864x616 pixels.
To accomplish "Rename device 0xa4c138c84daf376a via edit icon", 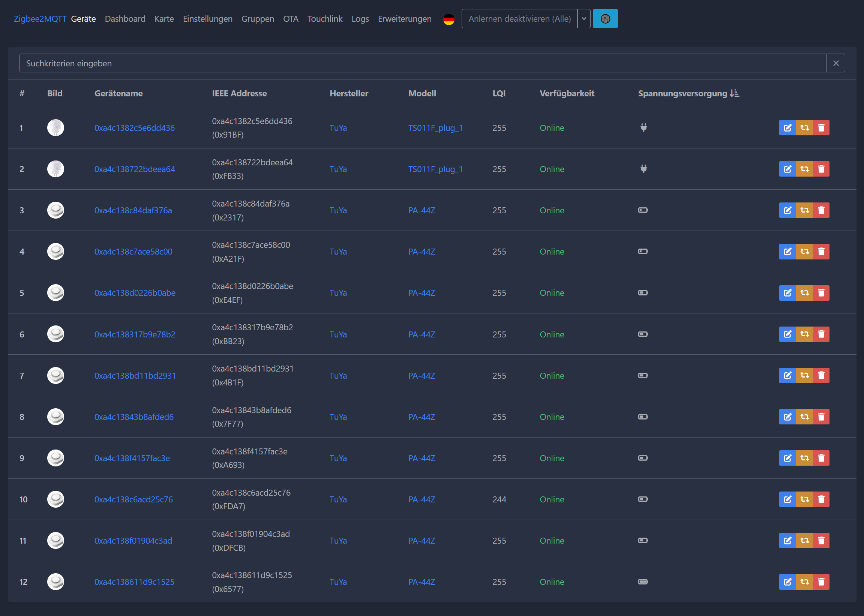I will coord(787,210).
